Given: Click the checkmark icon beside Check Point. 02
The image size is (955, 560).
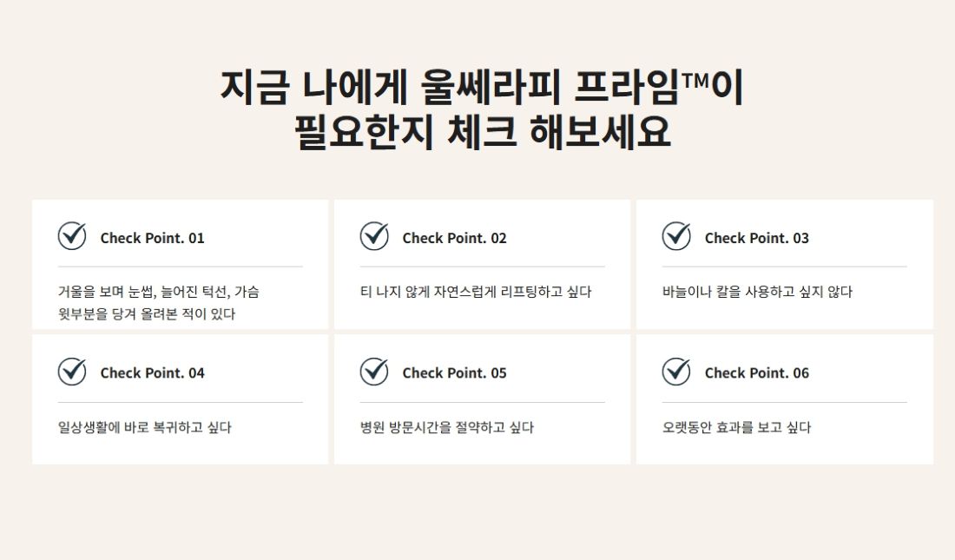Looking at the screenshot, I should click(x=374, y=236).
